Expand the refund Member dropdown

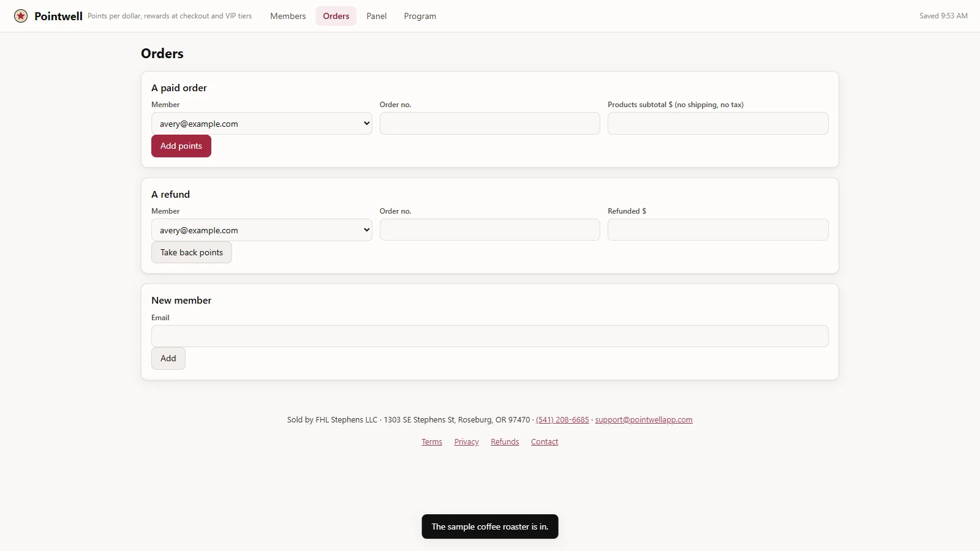point(262,230)
